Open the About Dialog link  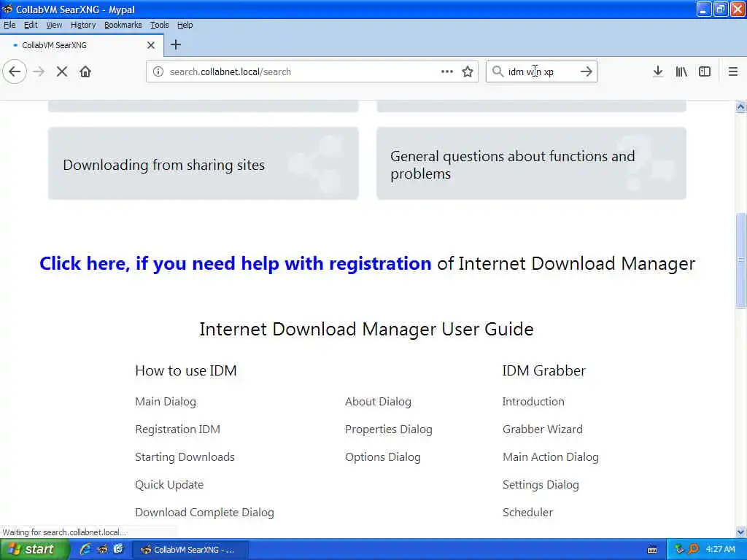[378, 402]
